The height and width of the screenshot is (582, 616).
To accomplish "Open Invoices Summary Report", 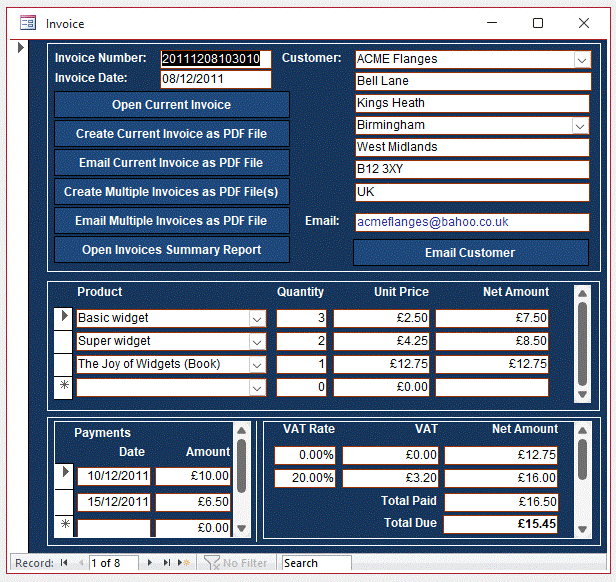I will [172, 250].
